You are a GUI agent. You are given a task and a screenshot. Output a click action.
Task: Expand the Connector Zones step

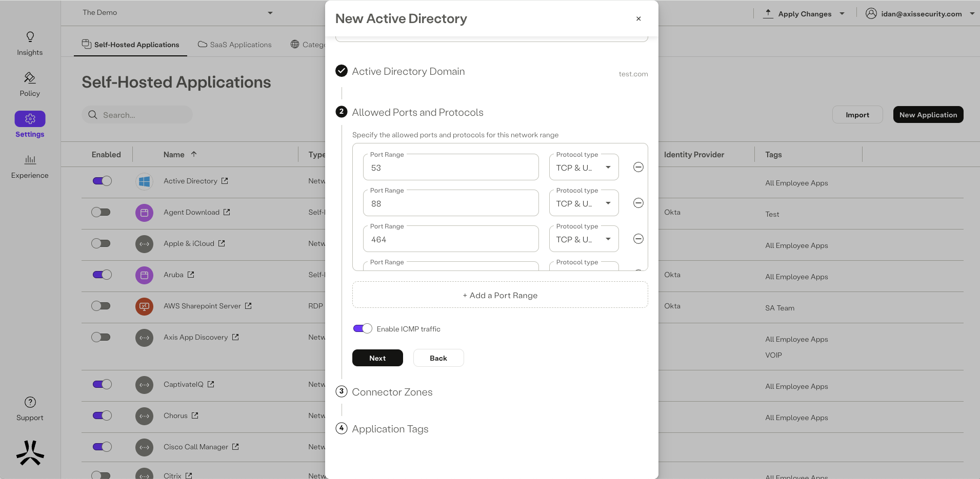click(x=392, y=392)
